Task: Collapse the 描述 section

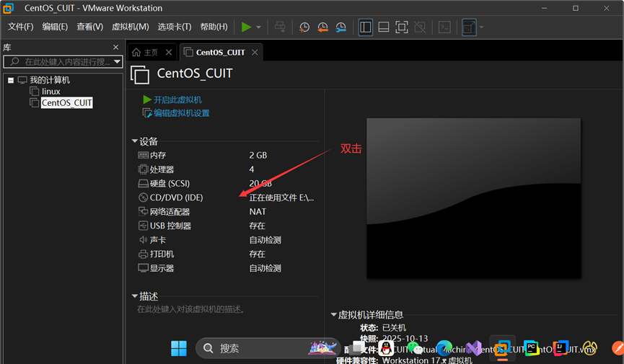Action: coord(134,296)
